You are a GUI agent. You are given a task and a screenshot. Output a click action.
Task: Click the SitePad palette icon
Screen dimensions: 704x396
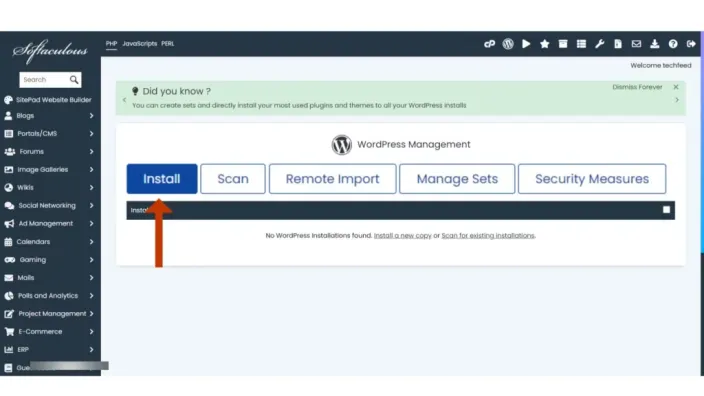click(x=8, y=100)
